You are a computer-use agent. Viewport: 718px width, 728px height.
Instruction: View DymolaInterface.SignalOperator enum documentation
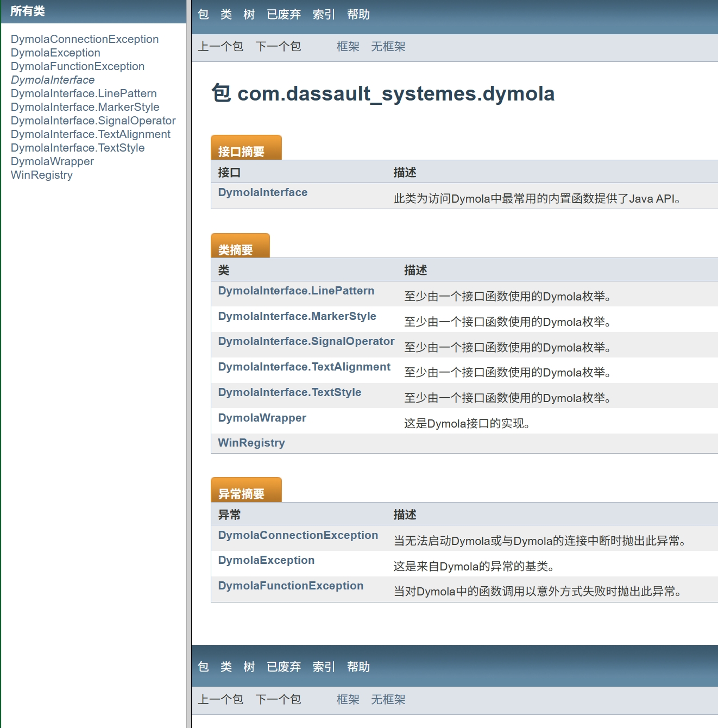pos(306,341)
